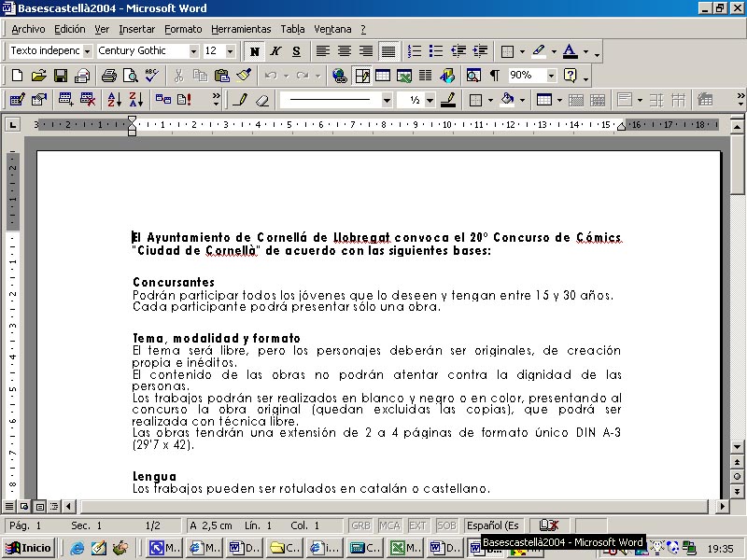Open the Insertar menu
Image resolution: width=747 pixels, height=560 pixels.
click(136, 29)
